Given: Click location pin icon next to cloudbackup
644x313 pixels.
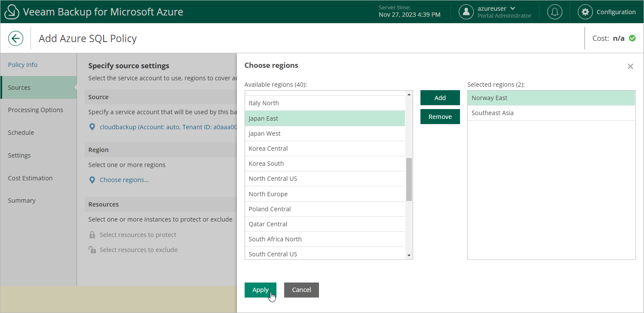Looking at the screenshot, I should pyautogui.click(x=92, y=127).
